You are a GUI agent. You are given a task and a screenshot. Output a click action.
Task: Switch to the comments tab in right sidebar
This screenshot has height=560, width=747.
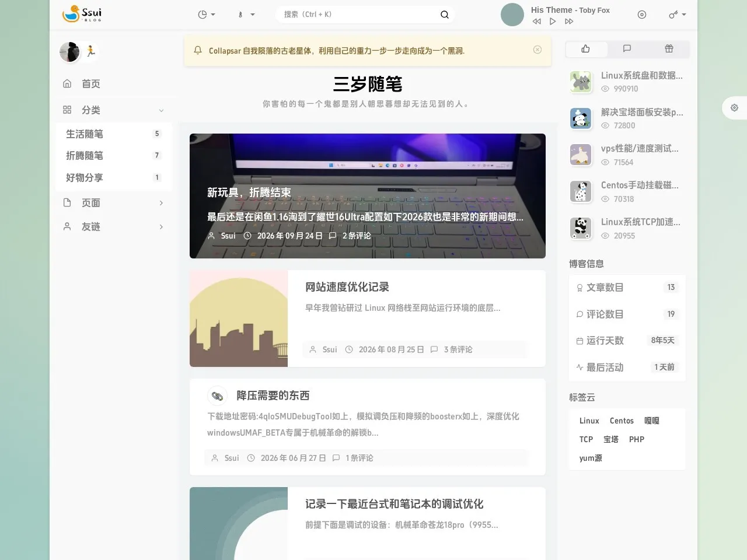point(627,49)
